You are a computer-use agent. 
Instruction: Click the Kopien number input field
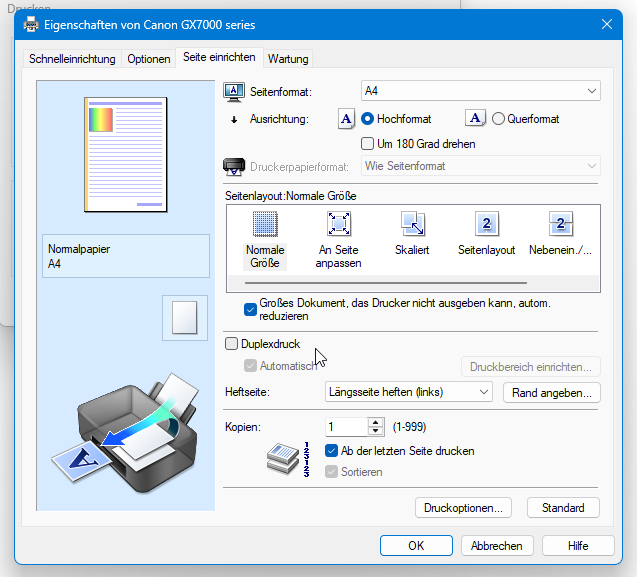[x=346, y=427]
